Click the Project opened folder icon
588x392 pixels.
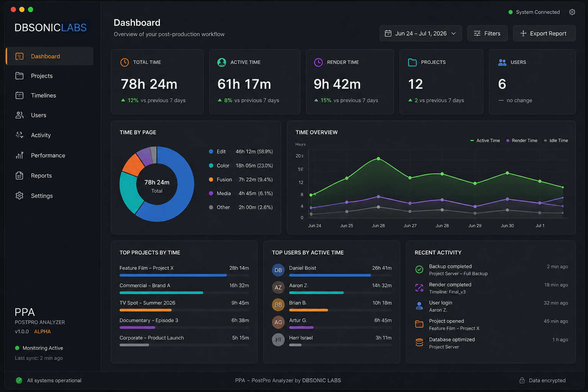click(x=420, y=324)
